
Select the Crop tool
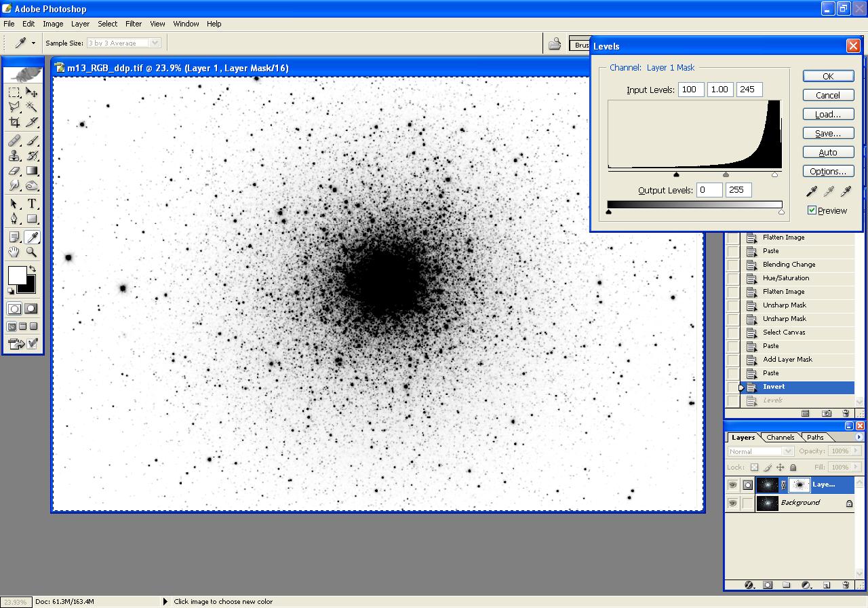(x=14, y=122)
